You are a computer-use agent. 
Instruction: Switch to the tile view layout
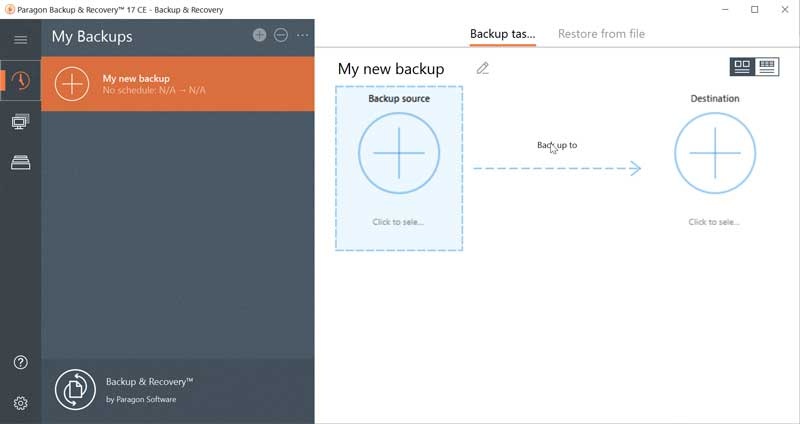[x=742, y=67]
